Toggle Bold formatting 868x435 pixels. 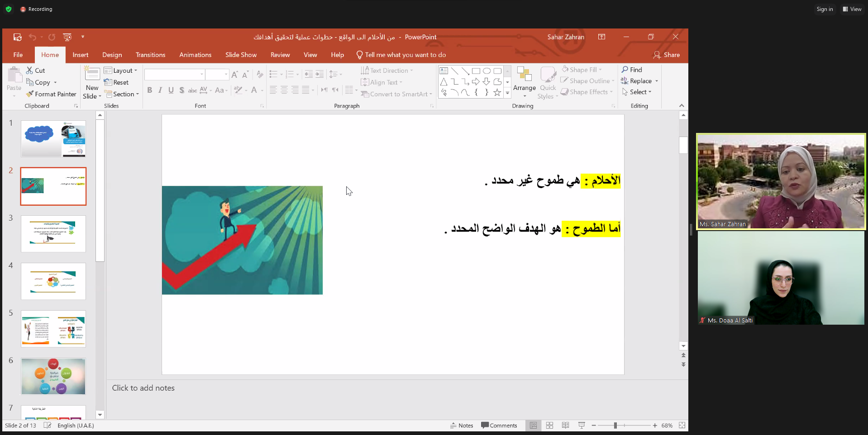(x=149, y=90)
